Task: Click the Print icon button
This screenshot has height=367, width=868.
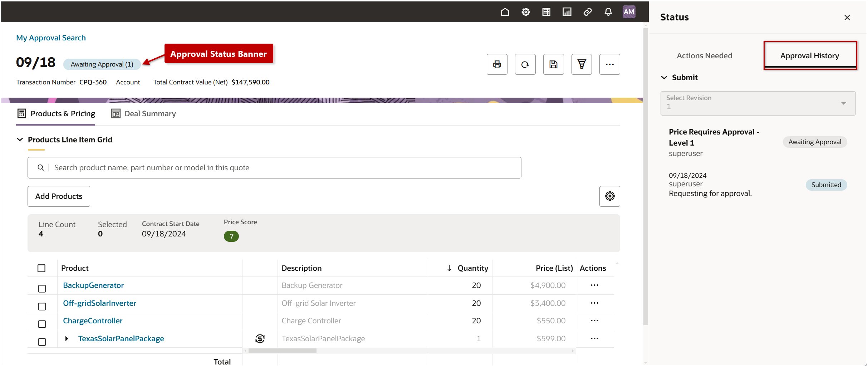Action: pyautogui.click(x=497, y=64)
